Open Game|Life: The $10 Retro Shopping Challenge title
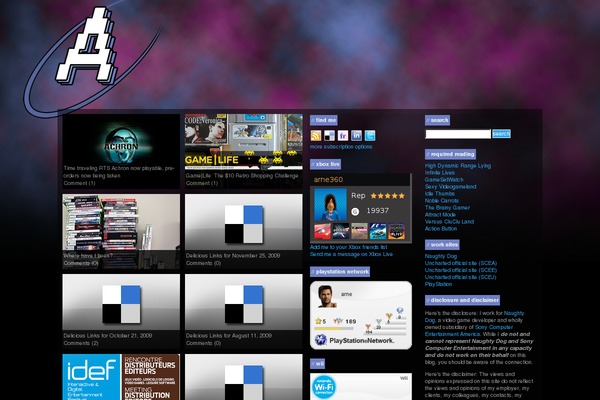 click(x=242, y=176)
